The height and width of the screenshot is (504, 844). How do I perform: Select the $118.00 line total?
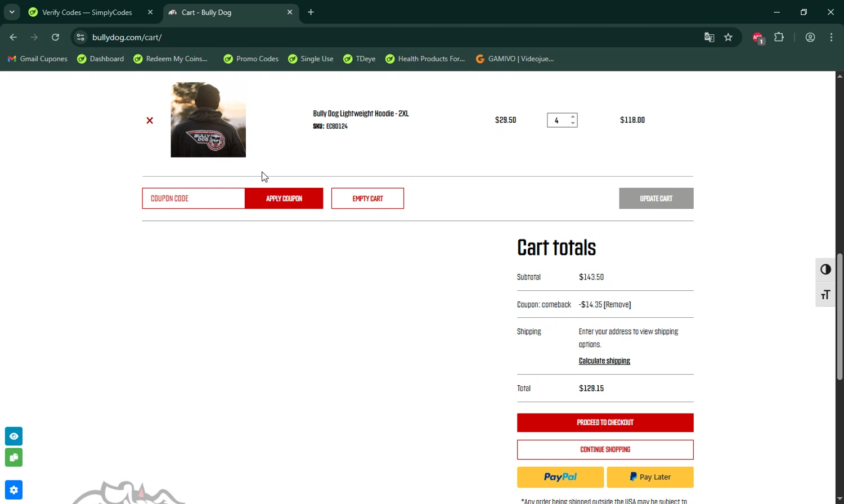click(632, 120)
